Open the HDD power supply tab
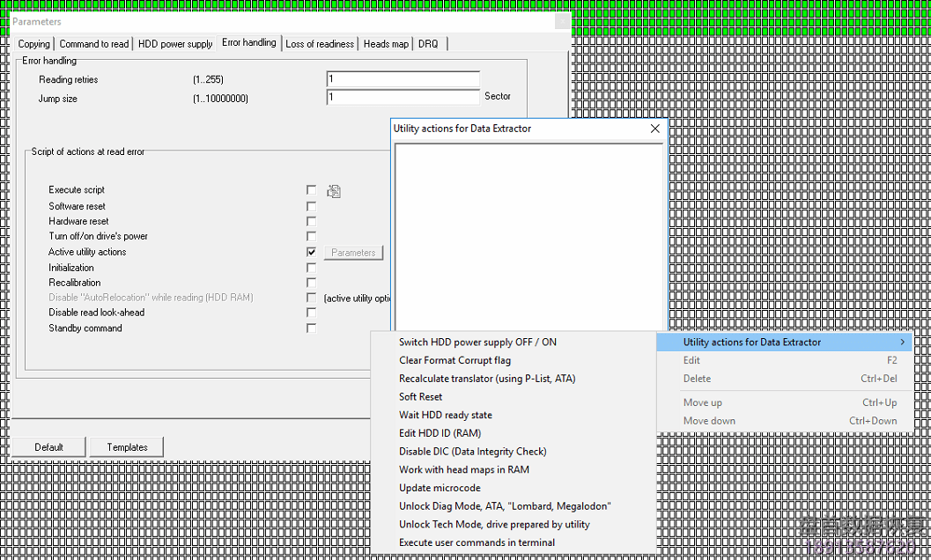 (177, 42)
